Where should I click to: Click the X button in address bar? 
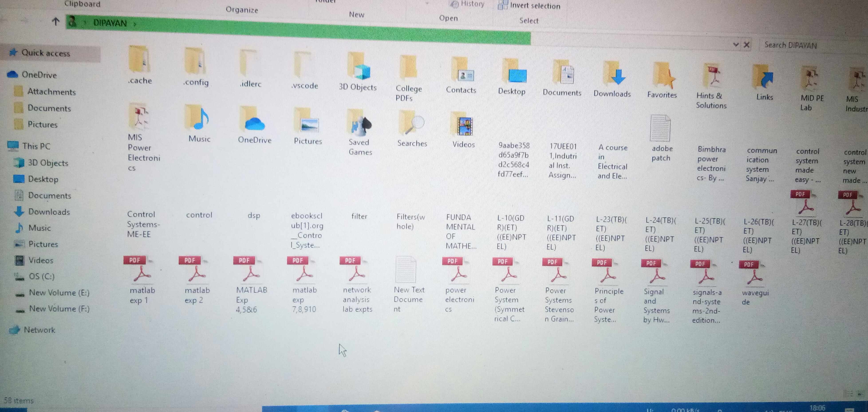click(x=746, y=45)
